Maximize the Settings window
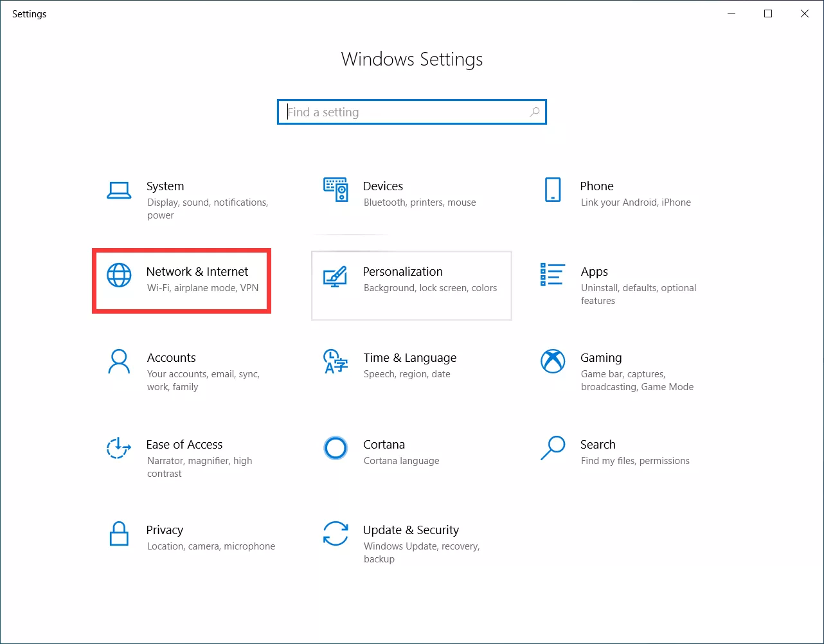 [768, 13]
